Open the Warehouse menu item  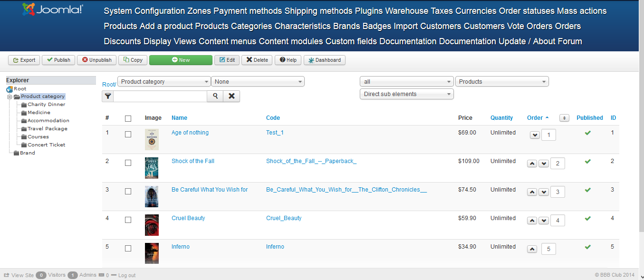[x=406, y=11]
